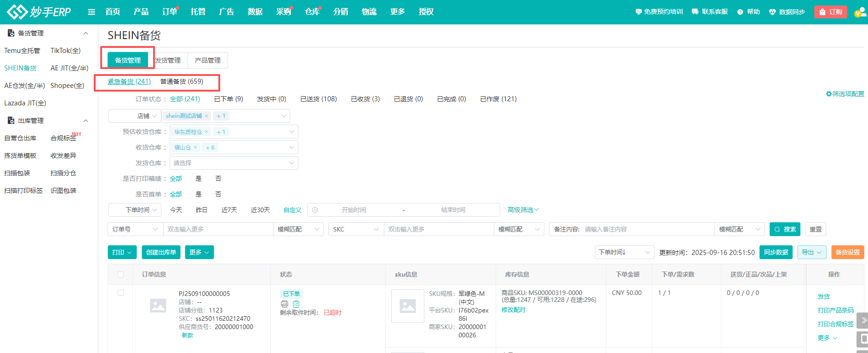Click the clock icon in date range
Image resolution: width=868 pixels, height=353 pixels.
315,210
